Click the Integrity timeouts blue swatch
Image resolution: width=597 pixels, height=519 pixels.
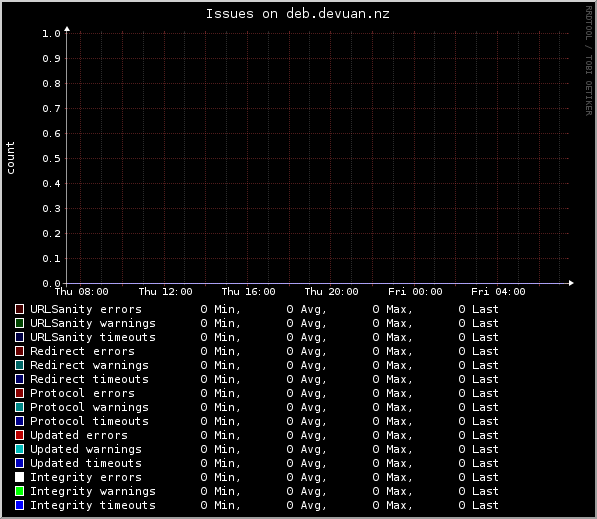click(19, 505)
